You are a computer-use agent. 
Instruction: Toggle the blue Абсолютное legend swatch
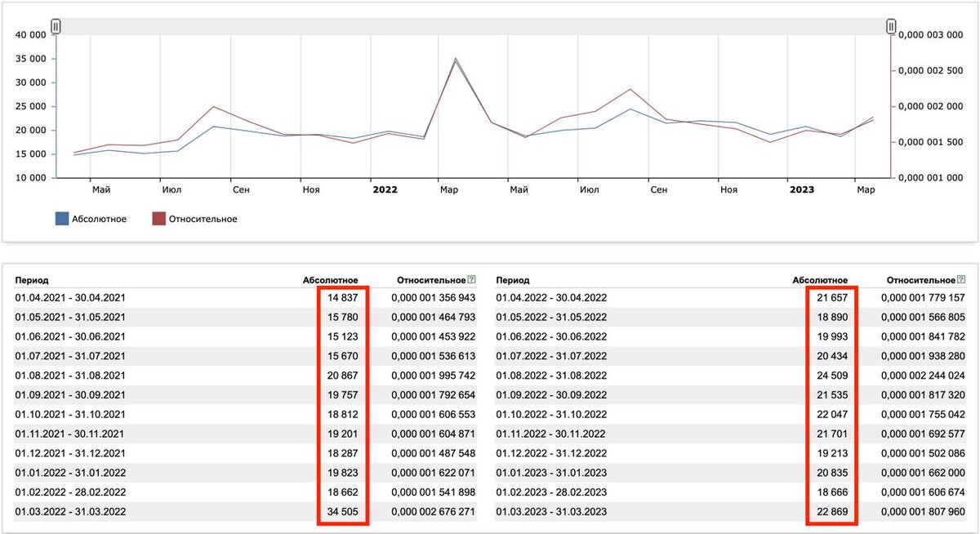62,219
